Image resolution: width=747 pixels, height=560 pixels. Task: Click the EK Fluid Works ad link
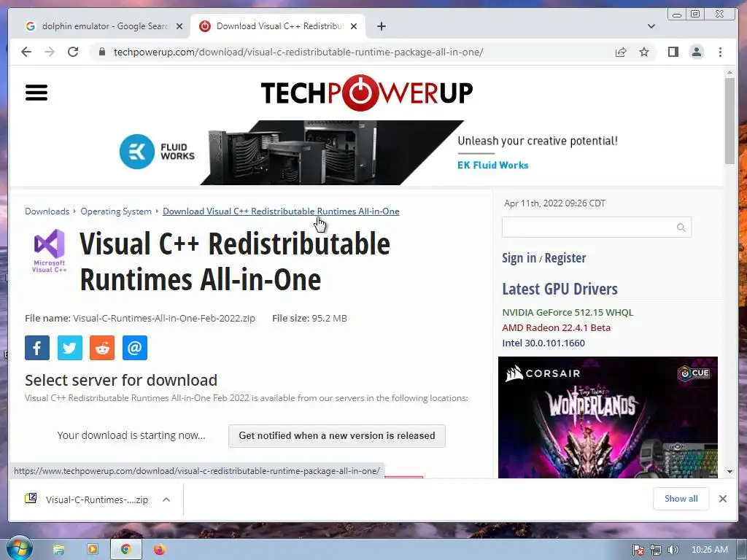[492, 166]
